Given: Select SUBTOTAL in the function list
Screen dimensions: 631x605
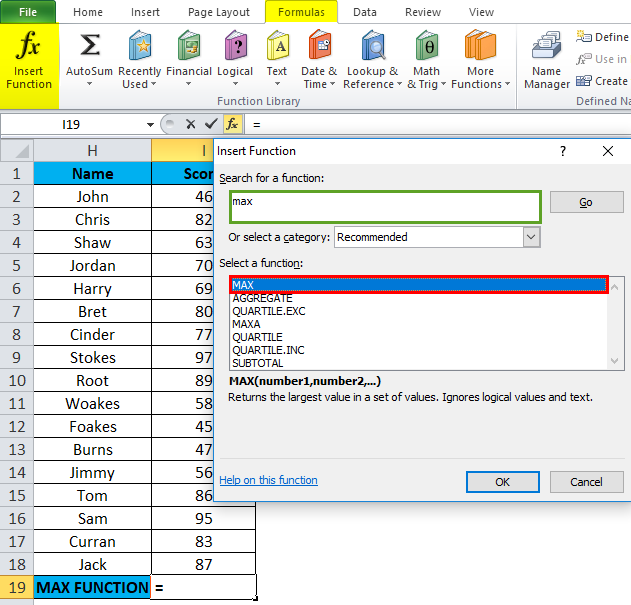Looking at the screenshot, I should [419, 363].
